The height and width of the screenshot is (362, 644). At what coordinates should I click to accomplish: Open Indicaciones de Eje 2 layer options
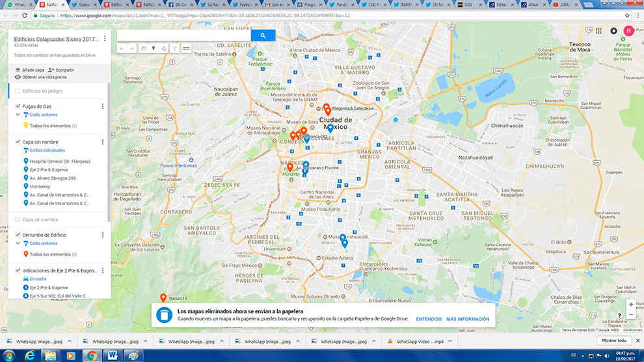click(x=103, y=271)
